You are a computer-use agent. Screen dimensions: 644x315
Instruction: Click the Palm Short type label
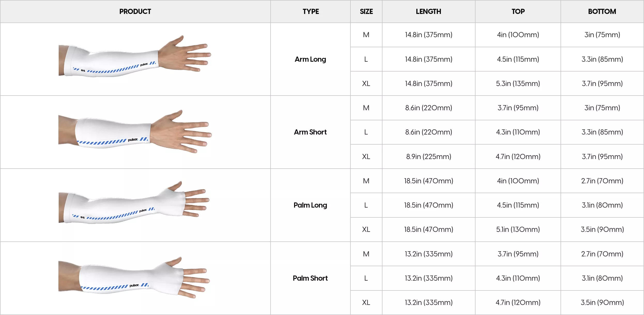pos(310,278)
